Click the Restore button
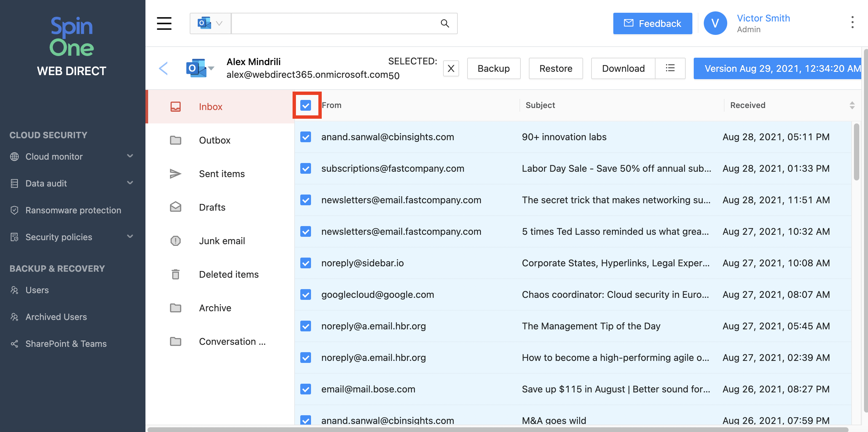Viewport: 868px width, 432px height. tap(556, 68)
